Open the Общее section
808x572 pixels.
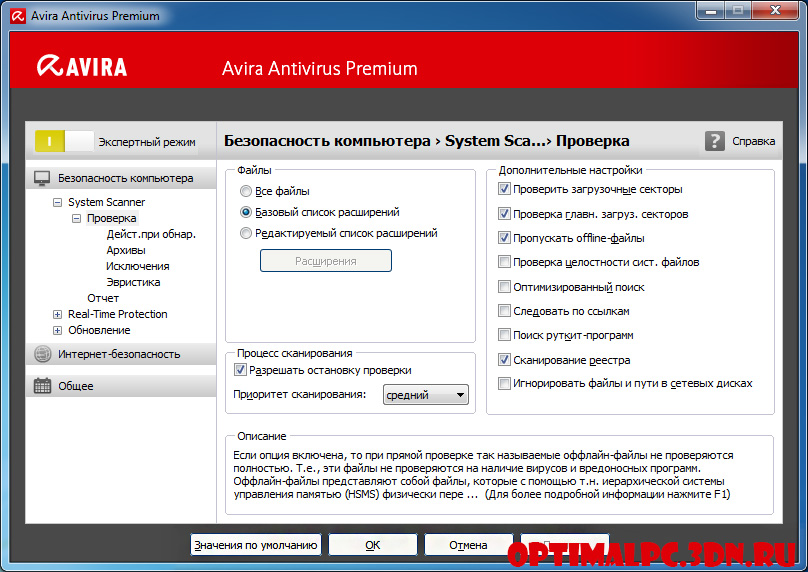tap(121, 385)
